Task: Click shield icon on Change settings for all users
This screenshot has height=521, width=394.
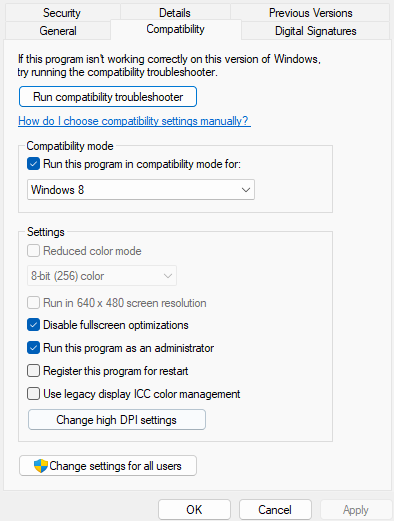Action: coord(41,466)
